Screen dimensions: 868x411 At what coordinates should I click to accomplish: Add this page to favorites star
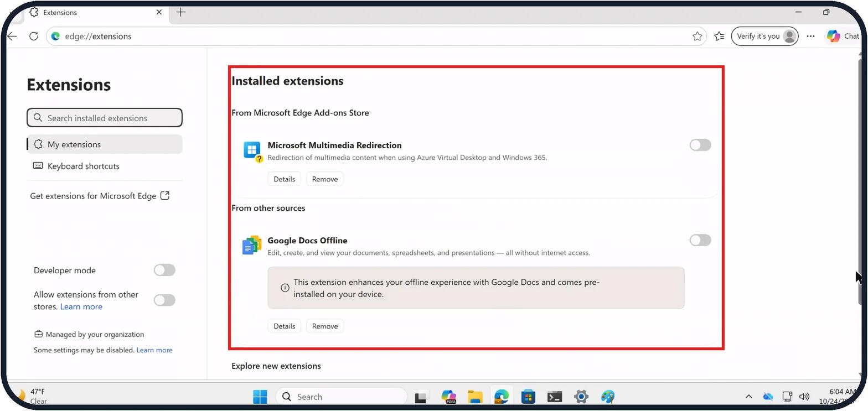pos(697,37)
